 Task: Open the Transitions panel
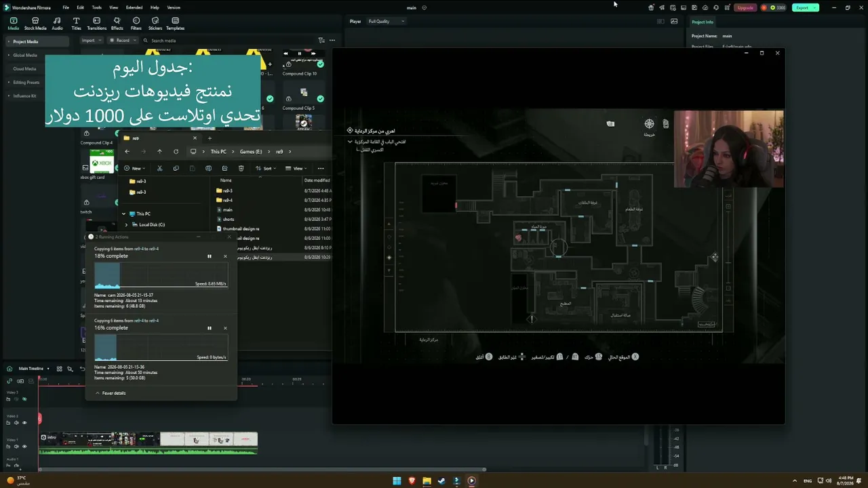coord(97,24)
